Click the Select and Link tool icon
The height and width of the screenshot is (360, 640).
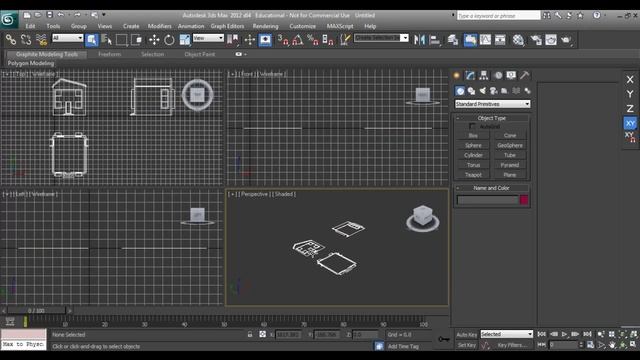[11, 40]
